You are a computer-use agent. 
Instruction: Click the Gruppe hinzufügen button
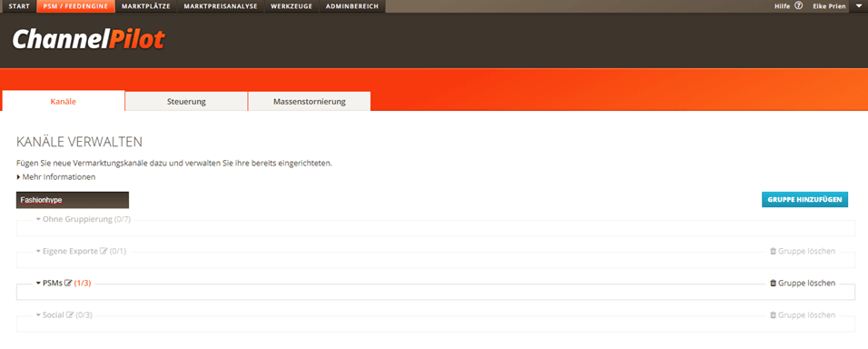point(804,199)
